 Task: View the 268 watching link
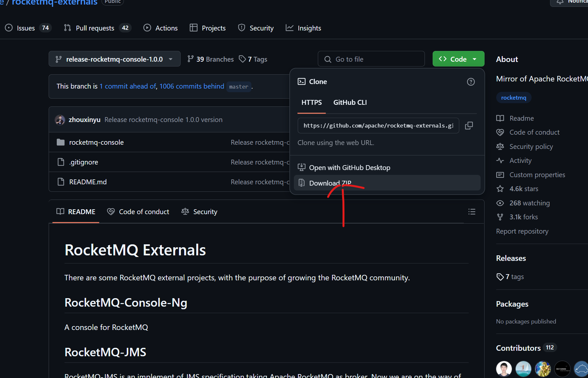pyautogui.click(x=523, y=203)
